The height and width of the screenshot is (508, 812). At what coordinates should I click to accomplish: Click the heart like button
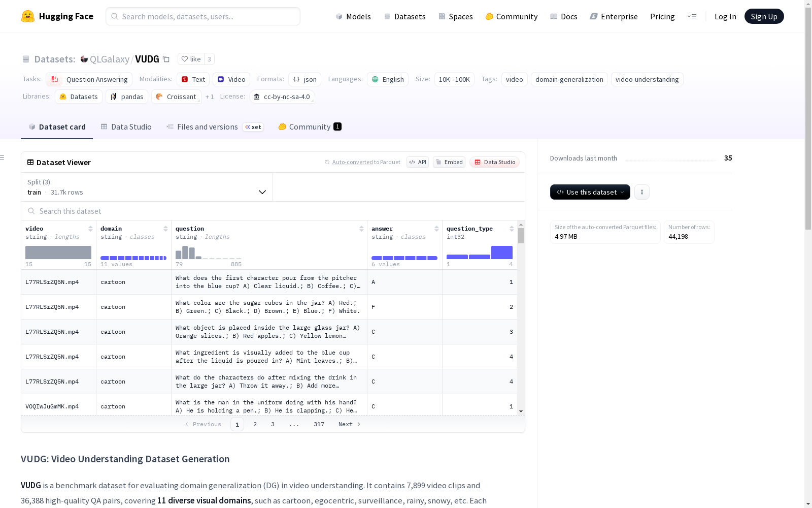point(191,59)
